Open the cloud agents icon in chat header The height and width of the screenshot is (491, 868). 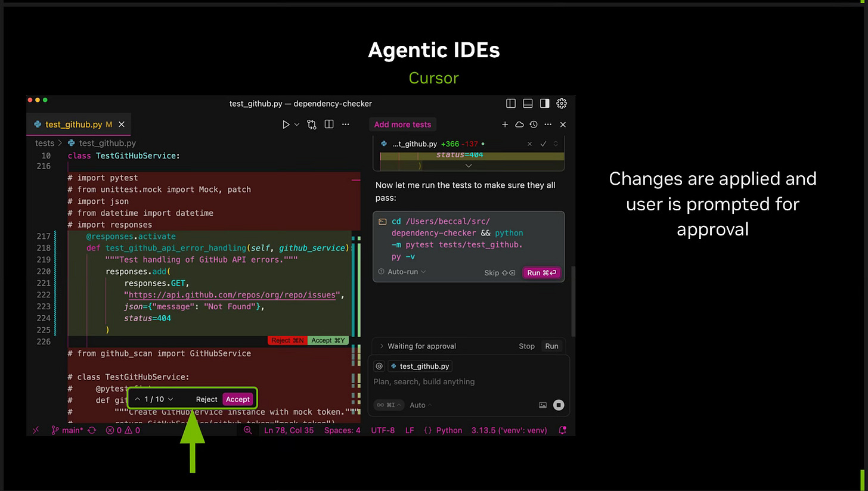(x=519, y=125)
